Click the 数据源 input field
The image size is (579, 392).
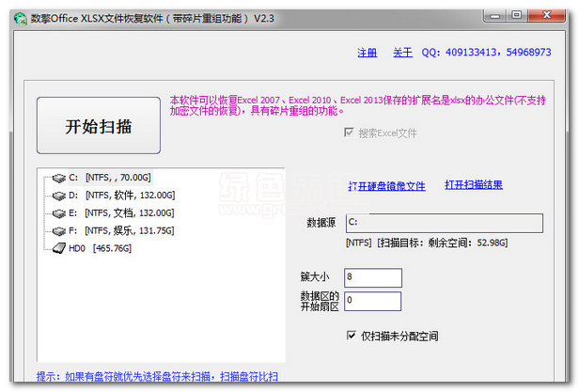click(445, 223)
